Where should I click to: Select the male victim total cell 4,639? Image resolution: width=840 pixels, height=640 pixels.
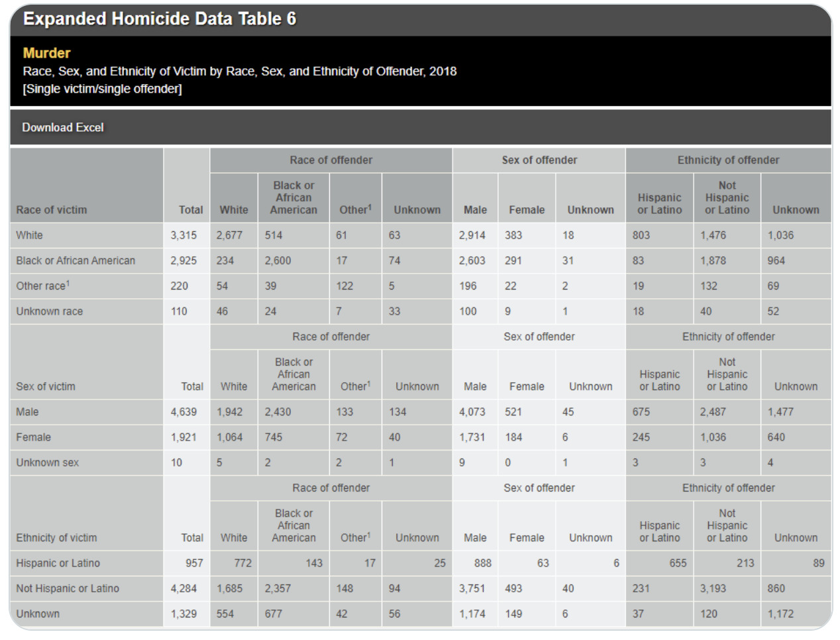[x=184, y=412]
